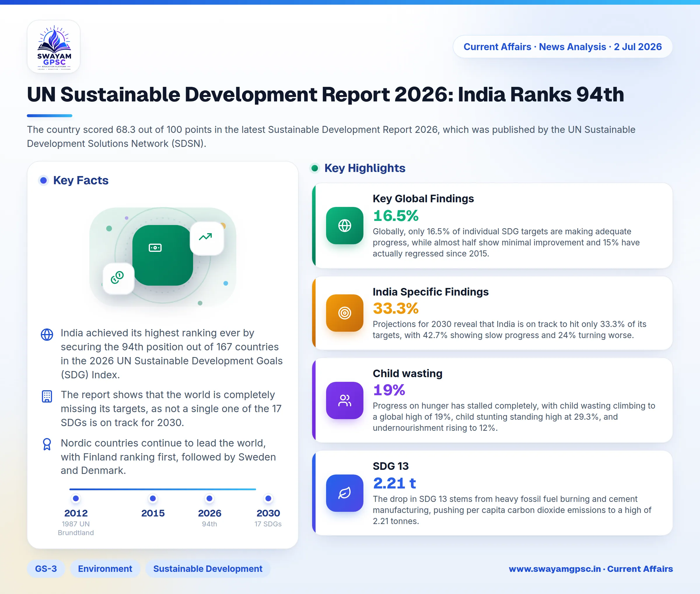
Task: Click the Key Global Findings title
Action: click(423, 199)
